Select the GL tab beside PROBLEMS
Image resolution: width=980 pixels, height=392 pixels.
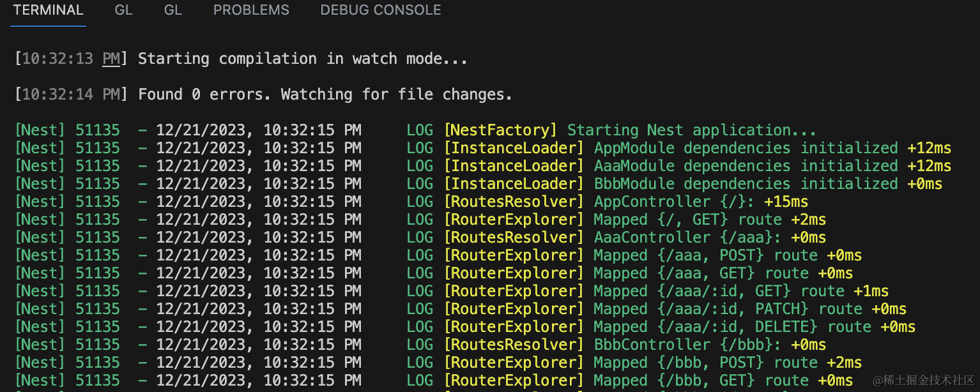(173, 10)
